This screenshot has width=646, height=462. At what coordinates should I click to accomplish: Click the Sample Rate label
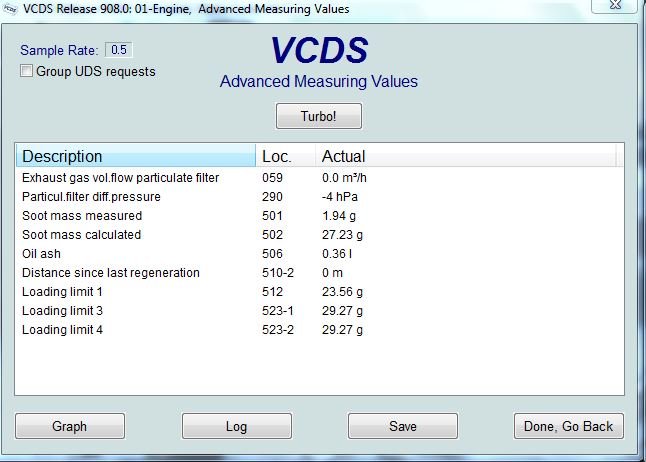(59, 50)
